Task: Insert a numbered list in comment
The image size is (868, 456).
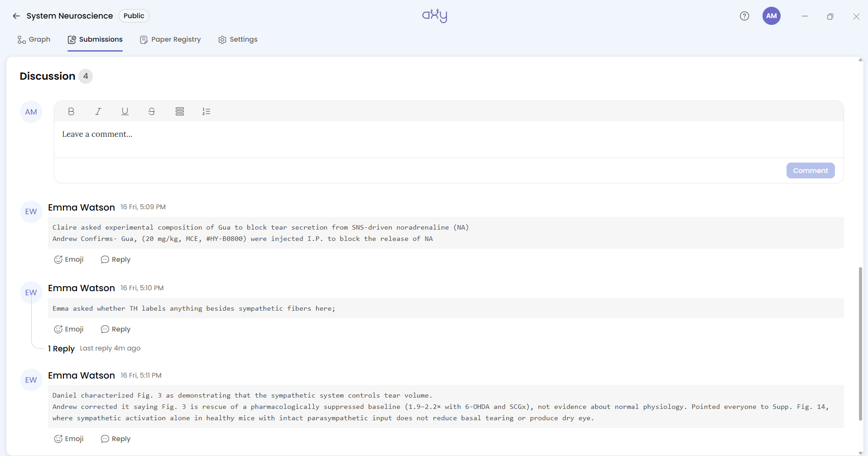Action: click(206, 111)
